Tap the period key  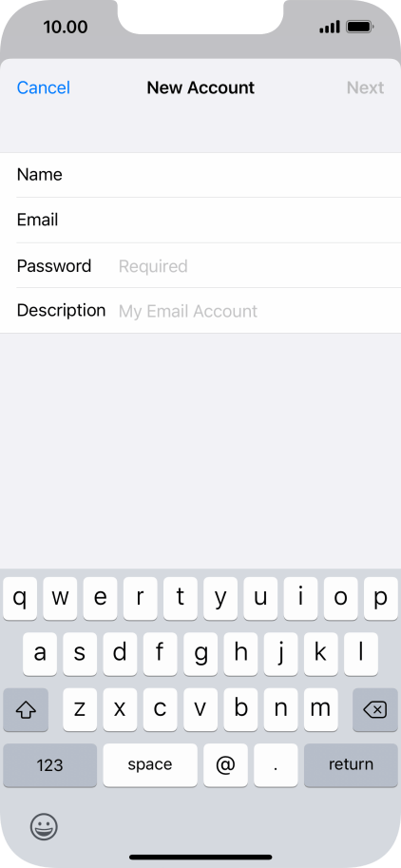point(276,765)
